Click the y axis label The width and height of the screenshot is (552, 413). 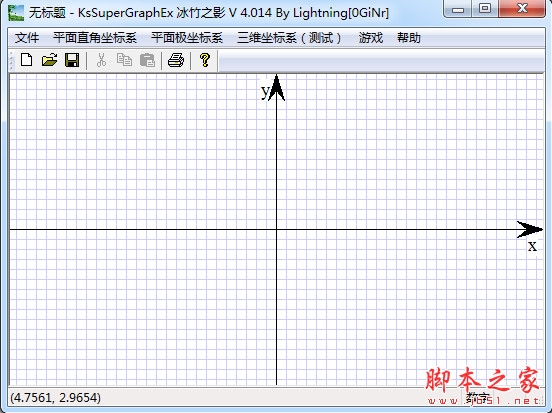tap(265, 91)
